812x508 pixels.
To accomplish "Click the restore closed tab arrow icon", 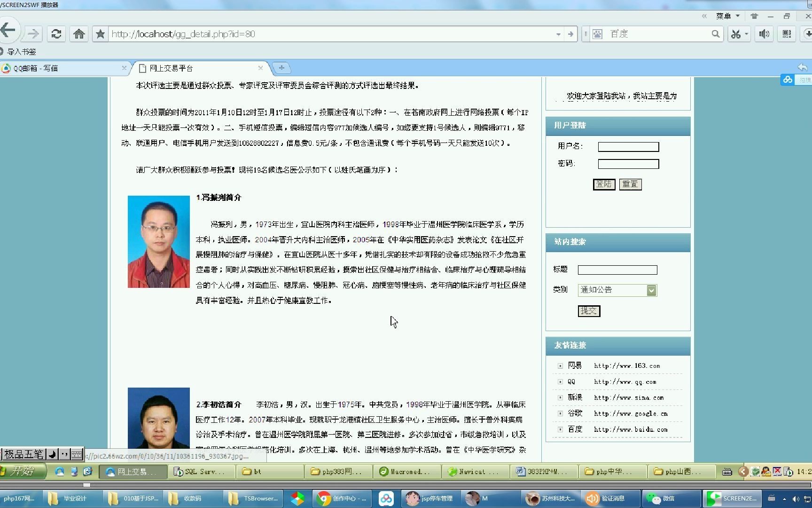I will pyautogui.click(x=802, y=67).
